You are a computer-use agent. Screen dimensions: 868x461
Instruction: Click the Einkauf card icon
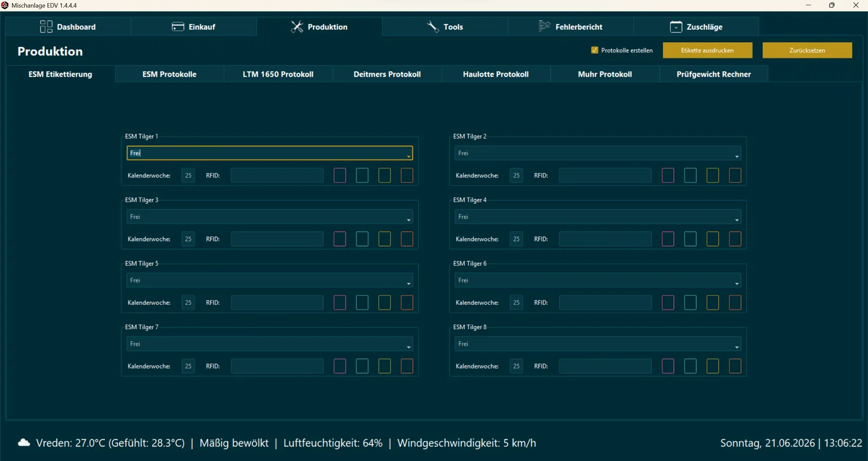tap(178, 27)
